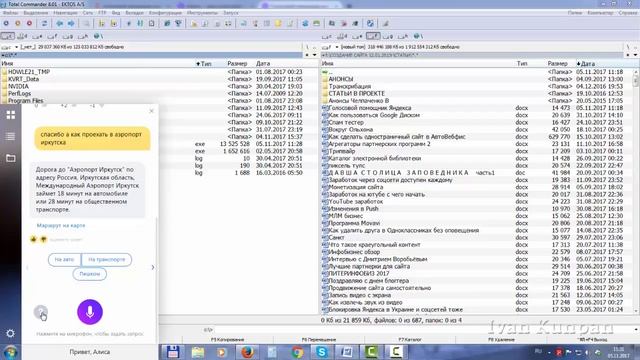The height and width of the screenshot is (360, 640).
Task: Open the Справка menu
Action: (x=628, y=13)
